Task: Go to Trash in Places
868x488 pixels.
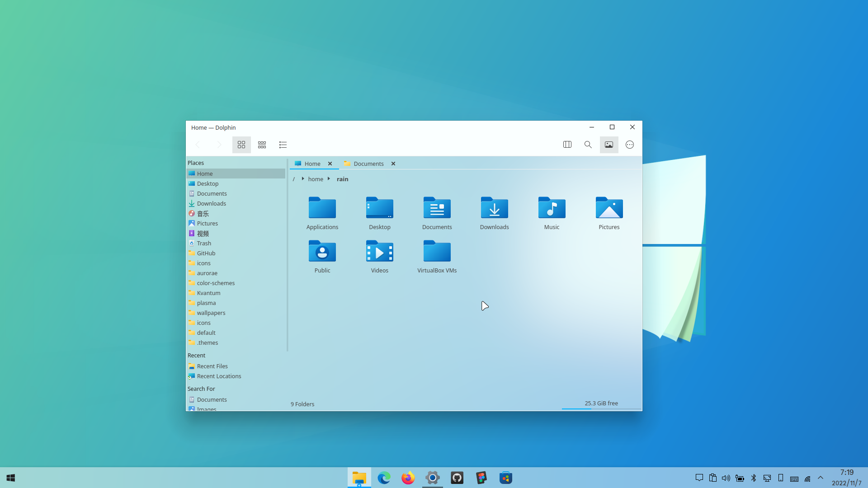Action: [x=204, y=243]
